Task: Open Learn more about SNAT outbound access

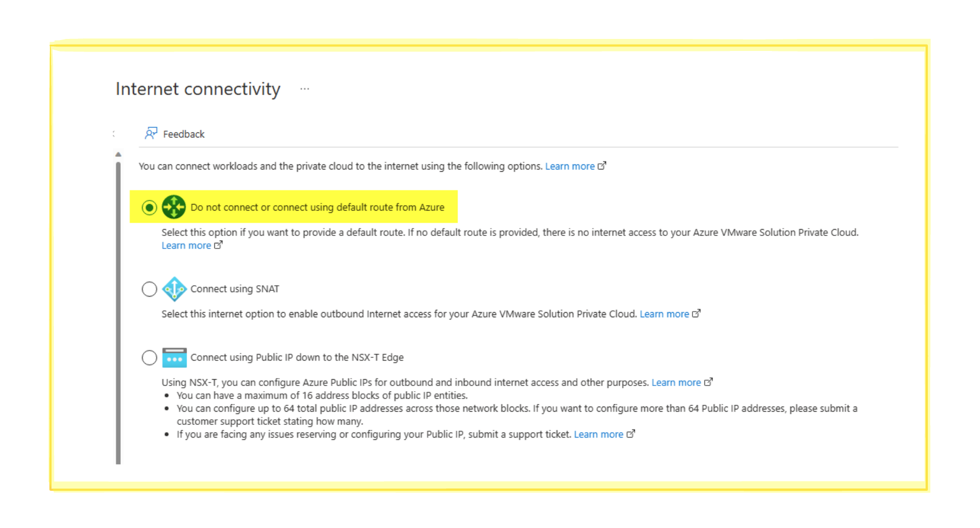Action: pos(664,314)
